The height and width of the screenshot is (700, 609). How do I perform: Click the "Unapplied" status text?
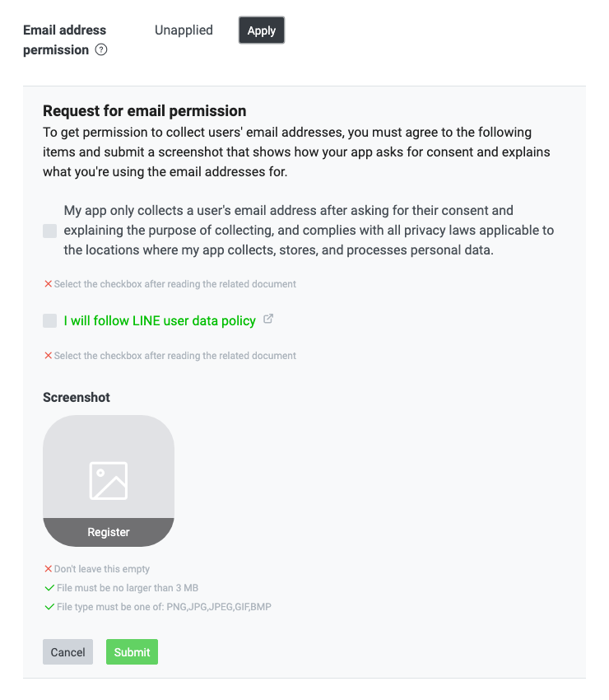184,30
